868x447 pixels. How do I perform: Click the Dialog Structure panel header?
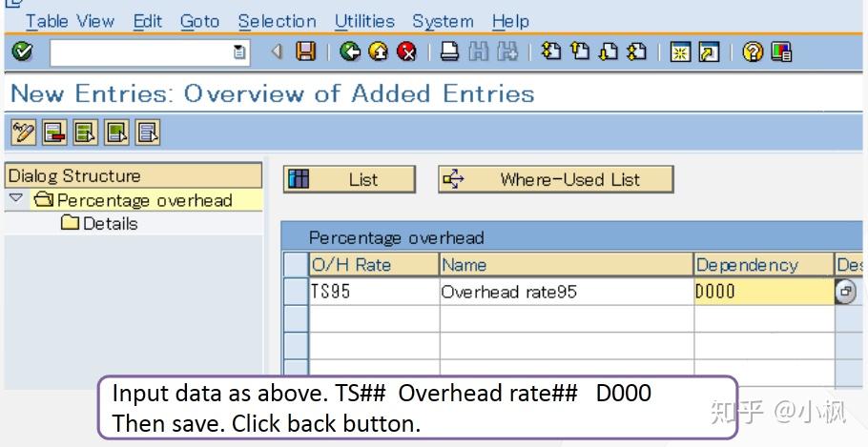click(x=134, y=176)
